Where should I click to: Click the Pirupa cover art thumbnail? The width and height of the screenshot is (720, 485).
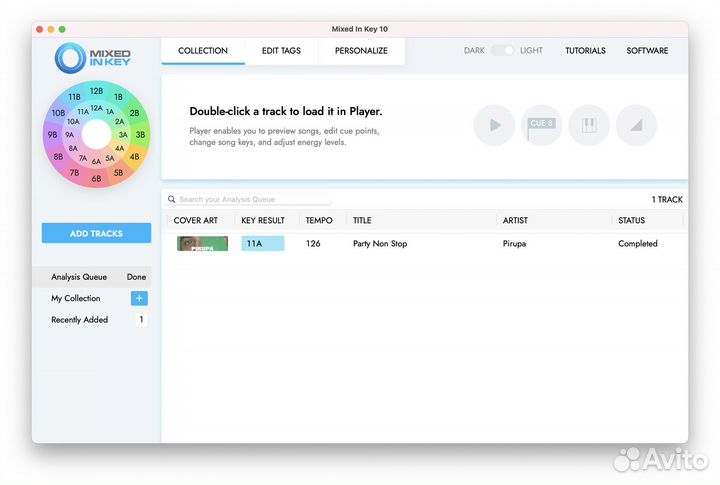pos(202,243)
